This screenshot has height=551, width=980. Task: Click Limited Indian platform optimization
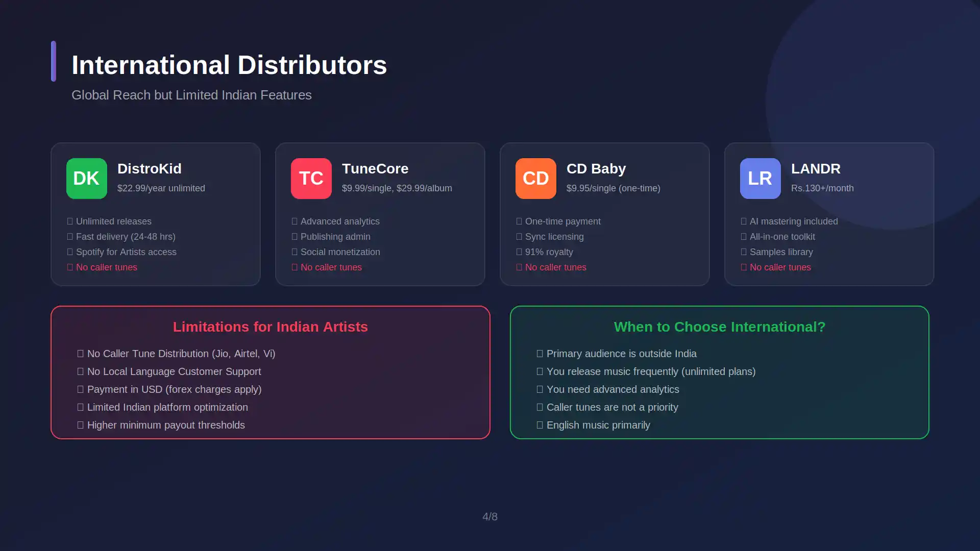pyautogui.click(x=162, y=407)
